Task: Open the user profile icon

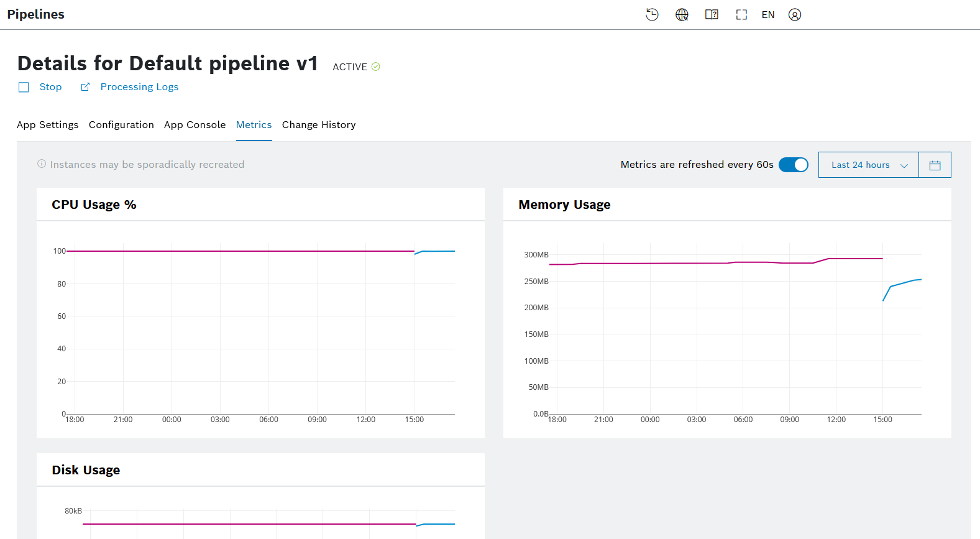Action: point(795,15)
